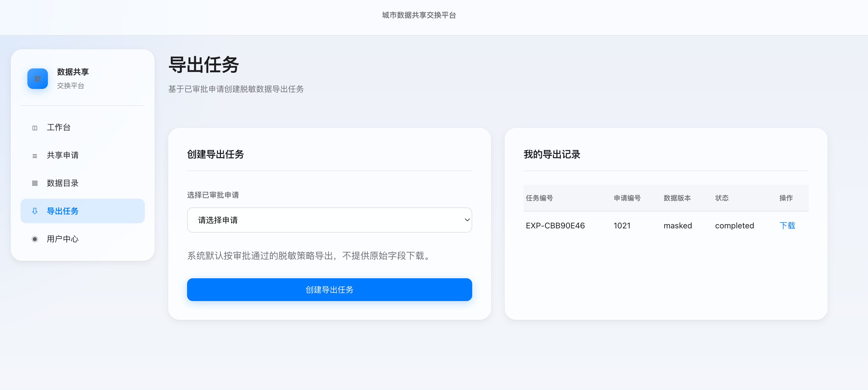Click the 基于已审批申请 subtitle text
Image resolution: width=868 pixels, height=390 pixels.
click(x=236, y=89)
